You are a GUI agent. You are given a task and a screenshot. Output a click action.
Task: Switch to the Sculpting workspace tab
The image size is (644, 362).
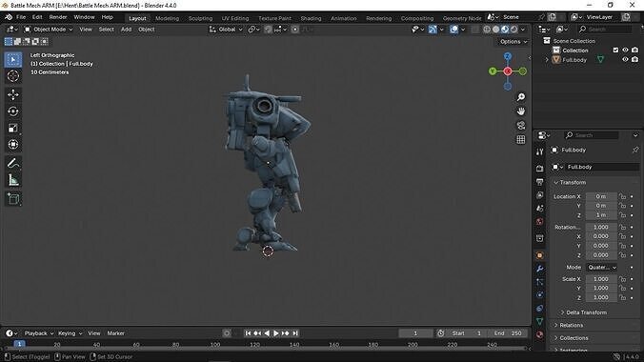[x=200, y=18]
